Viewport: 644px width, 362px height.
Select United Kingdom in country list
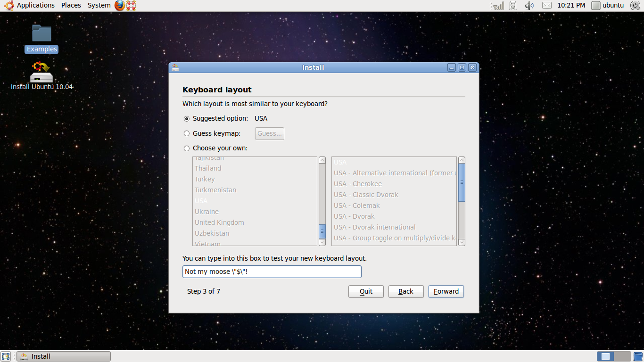255,222
